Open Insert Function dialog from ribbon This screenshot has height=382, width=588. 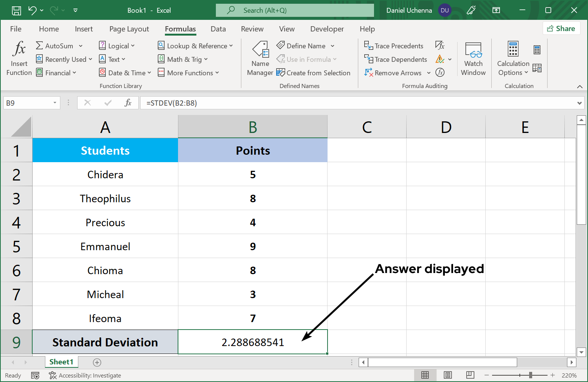19,58
